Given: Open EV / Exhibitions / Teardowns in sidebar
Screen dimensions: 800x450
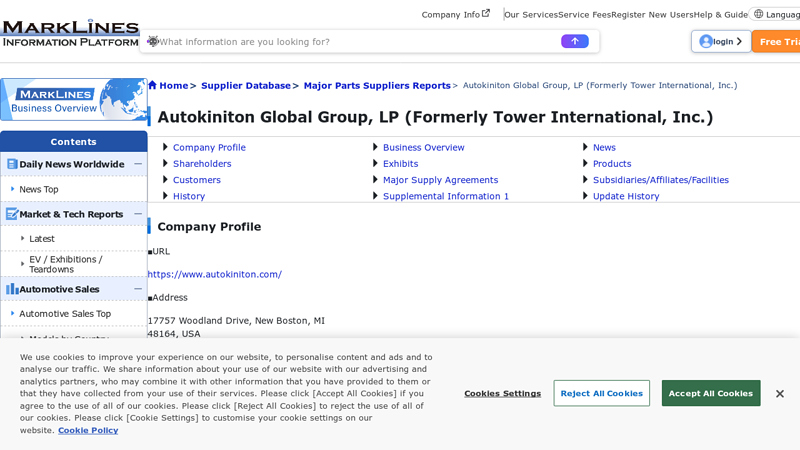Looking at the screenshot, I should pyautogui.click(x=65, y=264).
